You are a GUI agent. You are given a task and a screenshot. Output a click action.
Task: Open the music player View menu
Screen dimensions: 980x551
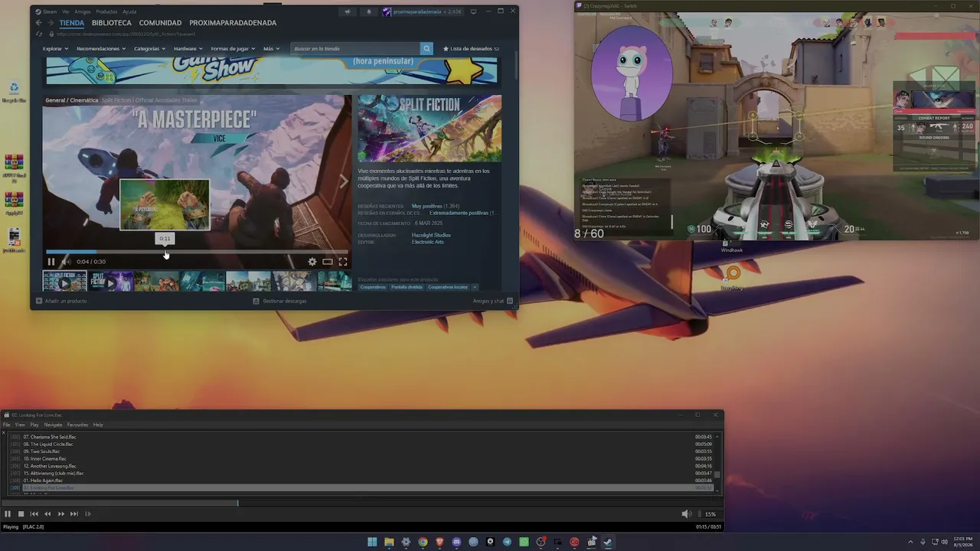pos(20,425)
